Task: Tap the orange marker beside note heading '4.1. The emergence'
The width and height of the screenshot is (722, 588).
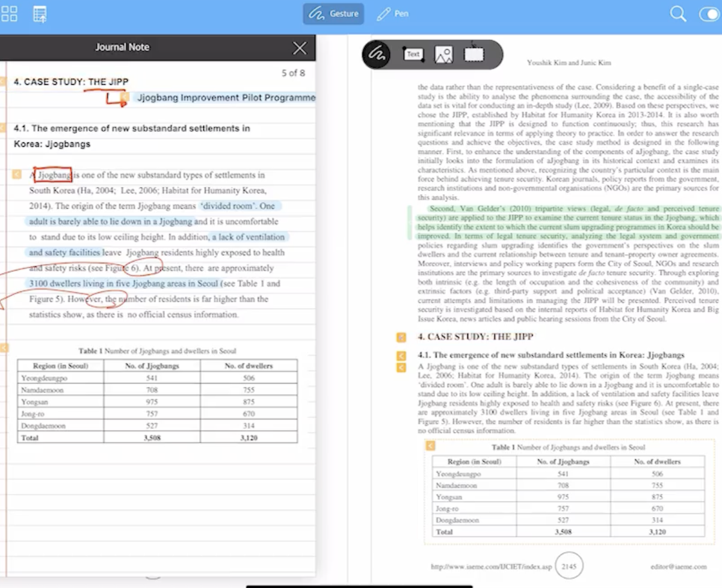Action: (3, 128)
